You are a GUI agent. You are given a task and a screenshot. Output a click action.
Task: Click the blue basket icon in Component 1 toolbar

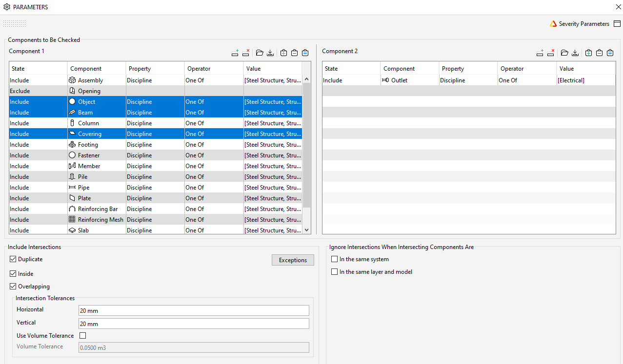pyautogui.click(x=305, y=53)
